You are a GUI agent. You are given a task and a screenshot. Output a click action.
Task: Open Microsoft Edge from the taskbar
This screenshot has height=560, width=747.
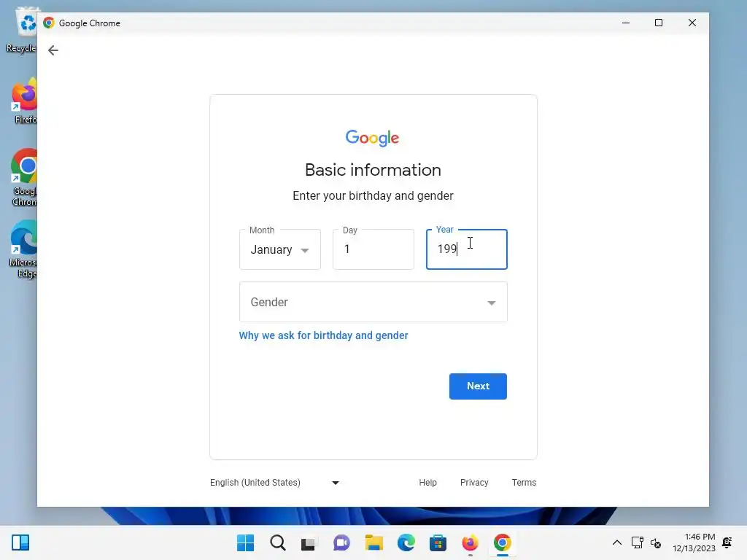click(406, 542)
